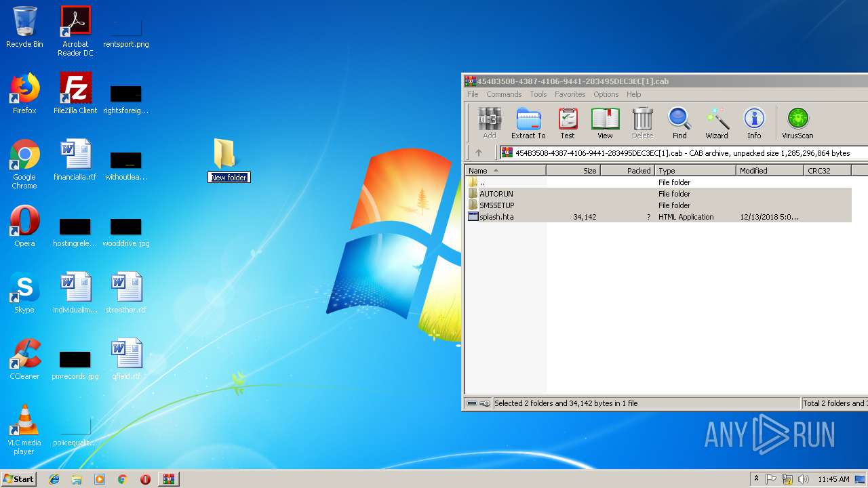Sort by the Modified column header

point(770,171)
